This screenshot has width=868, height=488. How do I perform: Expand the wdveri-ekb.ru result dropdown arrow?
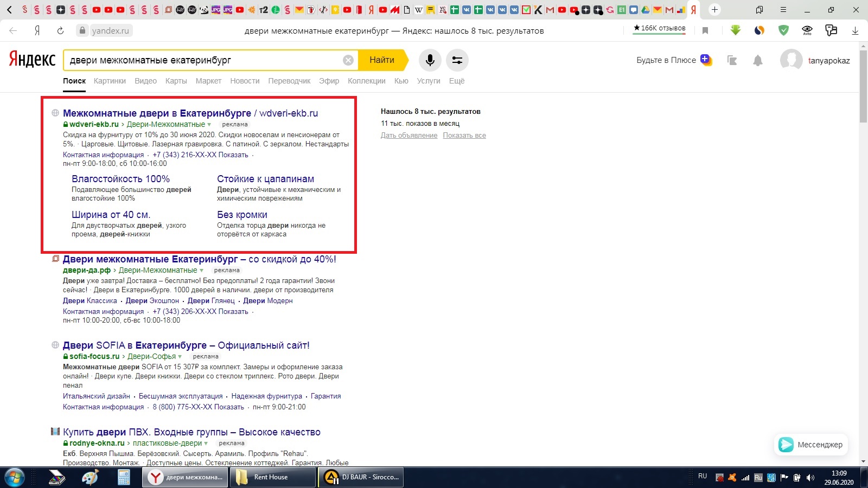(209, 125)
